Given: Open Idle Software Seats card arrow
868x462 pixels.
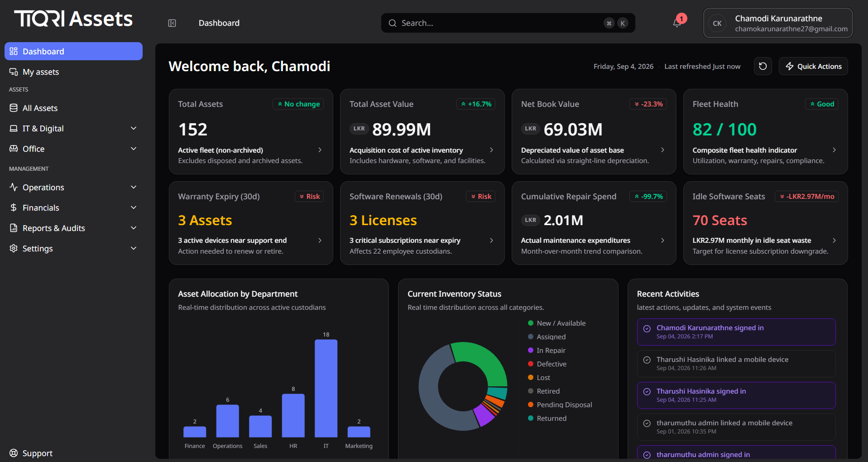Looking at the screenshot, I should coord(834,241).
